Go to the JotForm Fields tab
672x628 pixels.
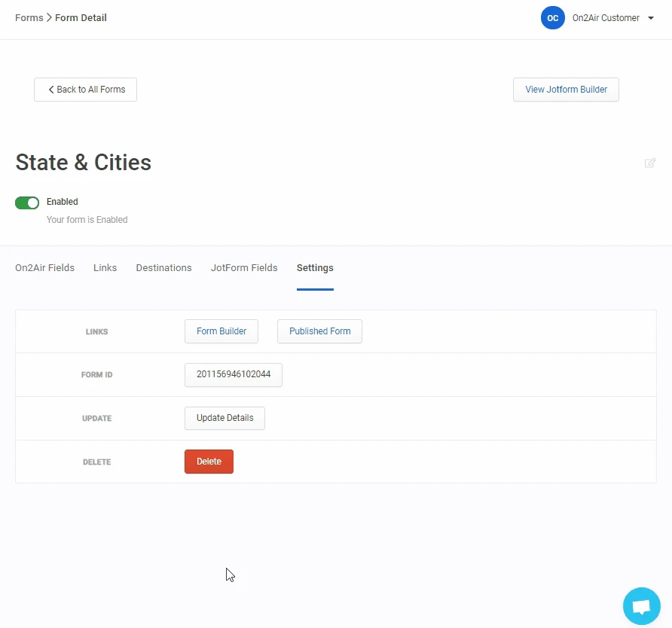[x=244, y=268]
